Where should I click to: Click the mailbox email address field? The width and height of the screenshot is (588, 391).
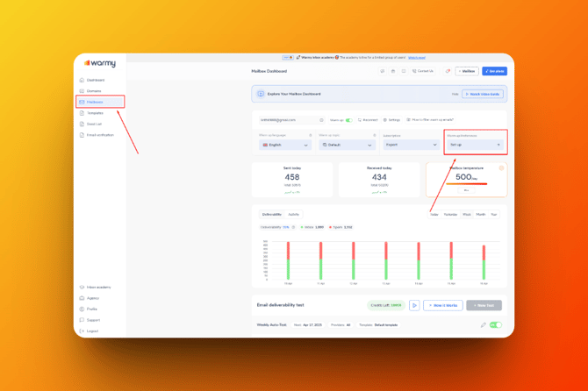[x=287, y=120]
